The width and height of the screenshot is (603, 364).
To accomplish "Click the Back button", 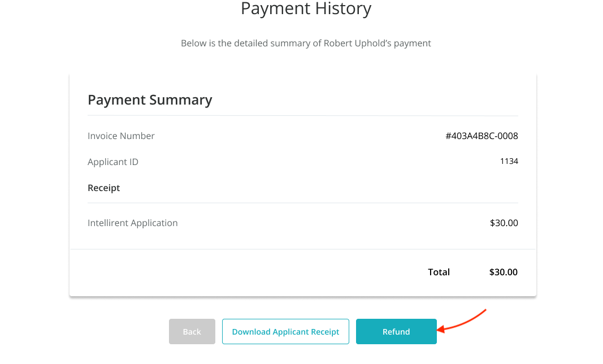I will [x=192, y=331].
